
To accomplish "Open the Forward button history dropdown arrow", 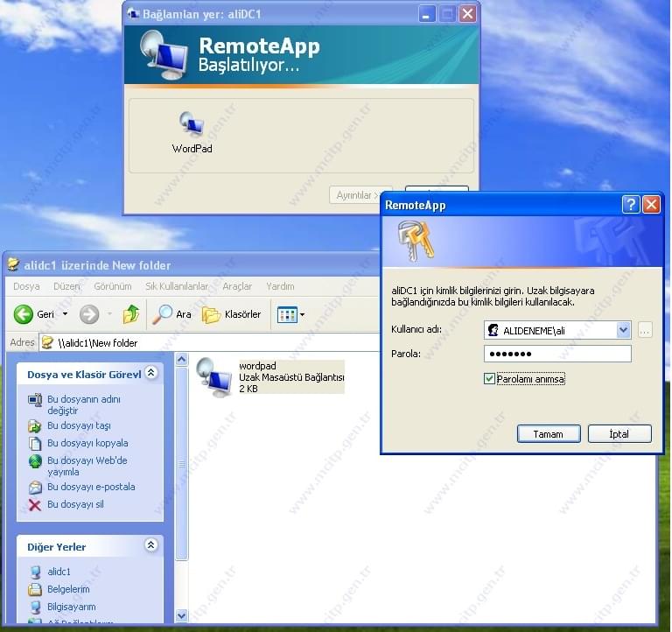I will (x=109, y=314).
